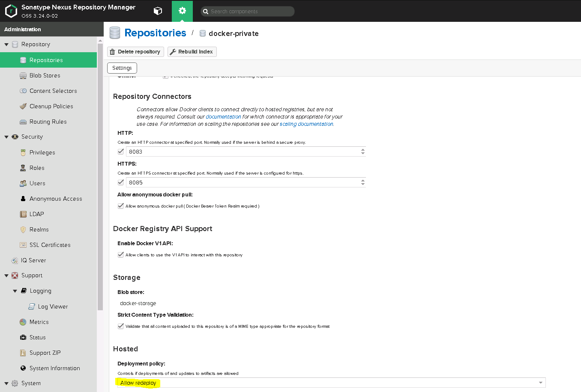Click the LDAP book icon
581x392 pixels.
pyautogui.click(x=23, y=214)
